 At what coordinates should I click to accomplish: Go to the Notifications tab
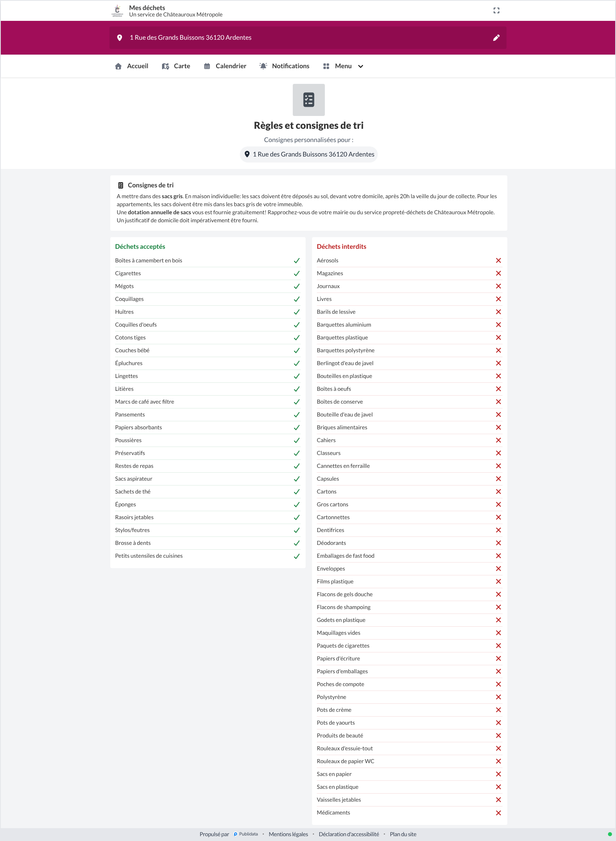coord(284,66)
